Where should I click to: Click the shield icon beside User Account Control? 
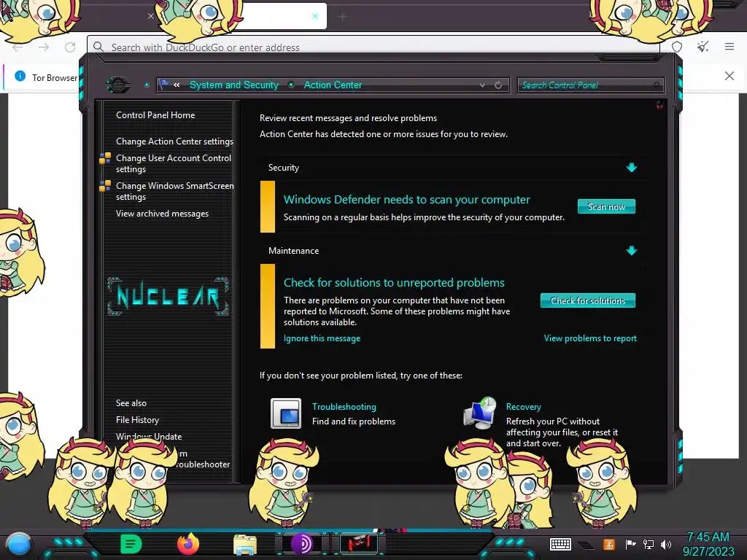(x=105, y=158)
